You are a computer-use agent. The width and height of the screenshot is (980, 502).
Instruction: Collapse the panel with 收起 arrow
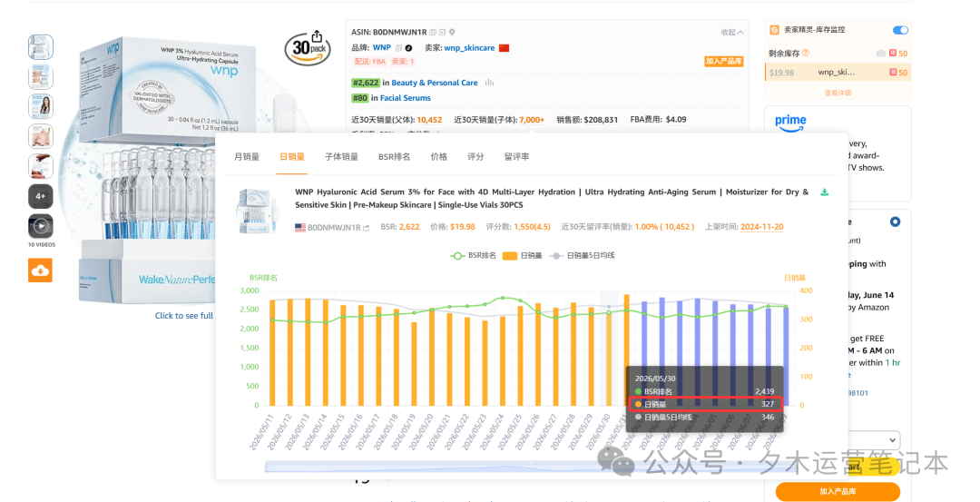[x=732, y=32]
